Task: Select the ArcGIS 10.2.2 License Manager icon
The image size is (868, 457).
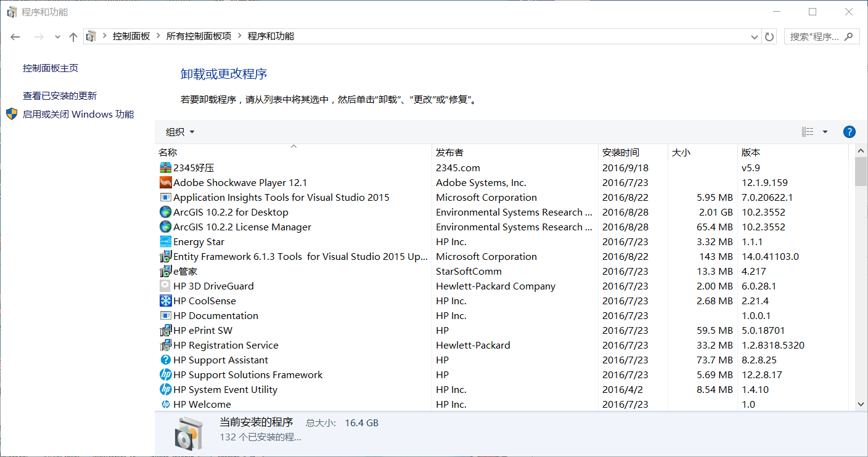Action: coord(165,227)
